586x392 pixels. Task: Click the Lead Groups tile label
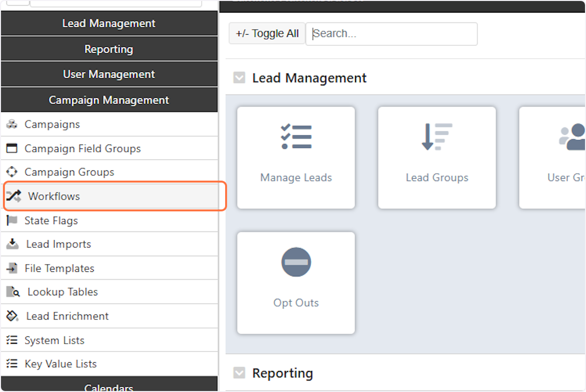click(x=437, y=178)
